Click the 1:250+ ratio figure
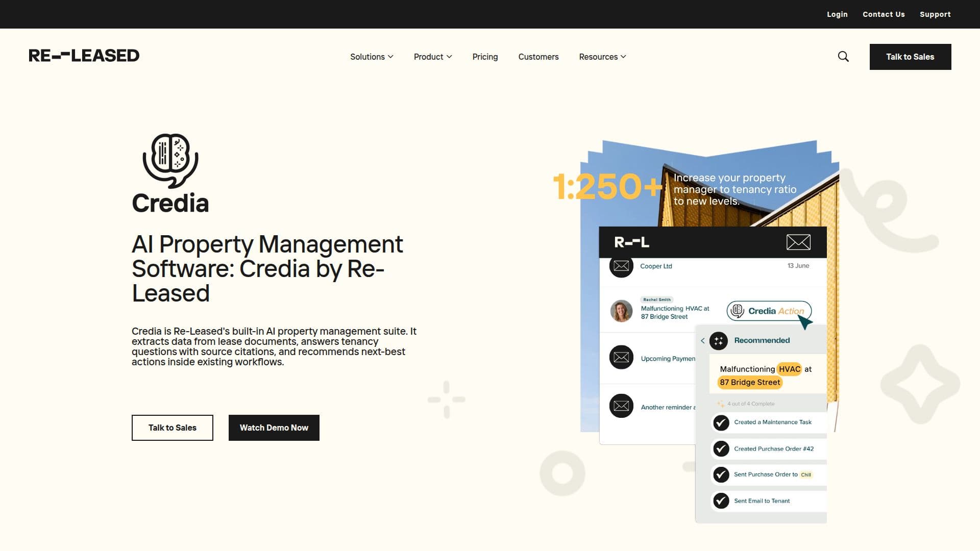The width and height of the screenshot is (980, 551). pyautogui.click(x=608, y=186)
